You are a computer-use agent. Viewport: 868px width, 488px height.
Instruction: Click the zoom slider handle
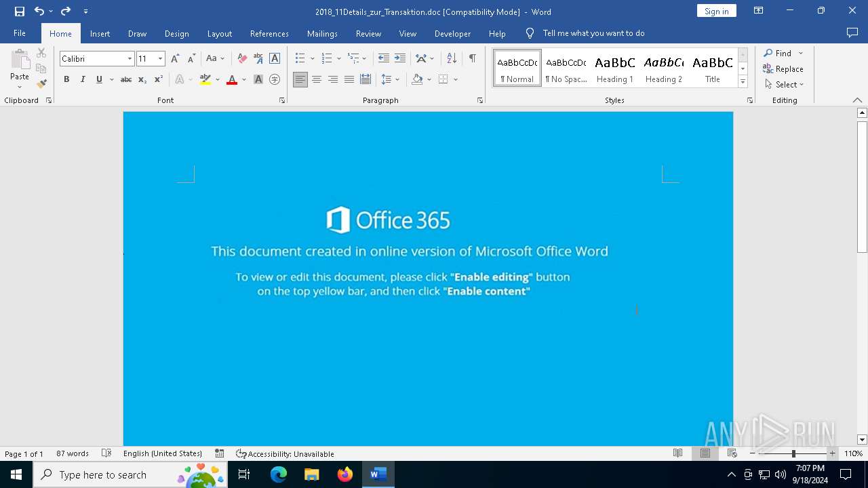pyautogui.click(x=793, y=453)
